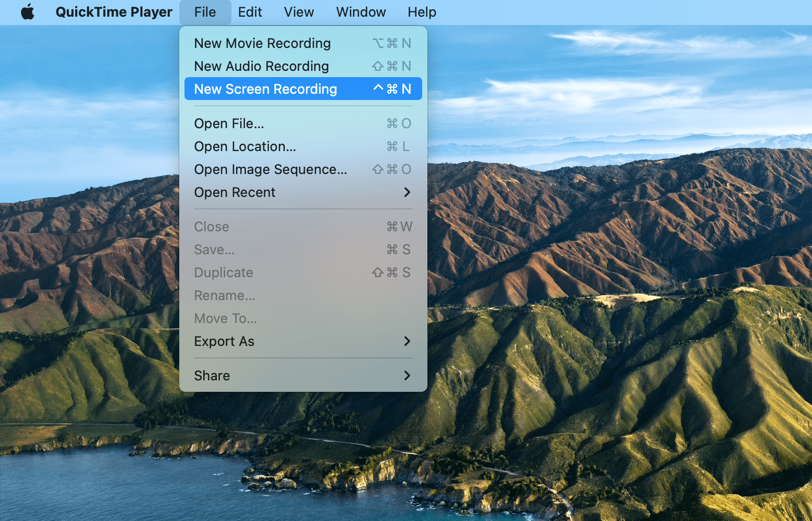Open the Window menu

[361, 11]
